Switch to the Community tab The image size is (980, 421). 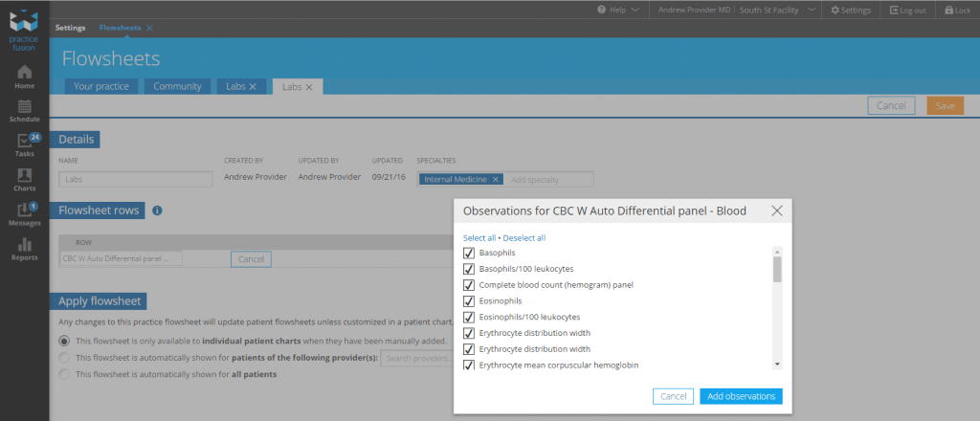[177, 86]
